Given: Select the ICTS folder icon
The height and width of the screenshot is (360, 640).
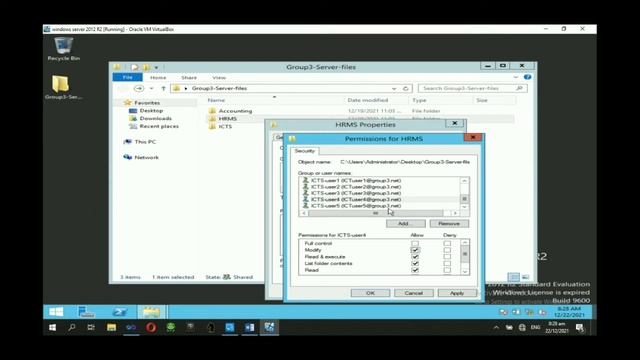Looking at the screenshot, I should click(212, 127).
